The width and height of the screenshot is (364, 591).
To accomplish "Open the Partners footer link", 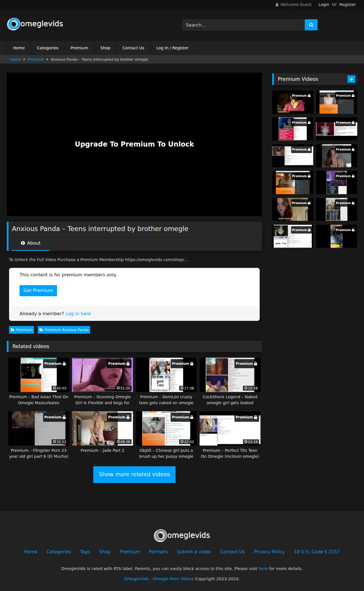I will (x=158, y=552).
